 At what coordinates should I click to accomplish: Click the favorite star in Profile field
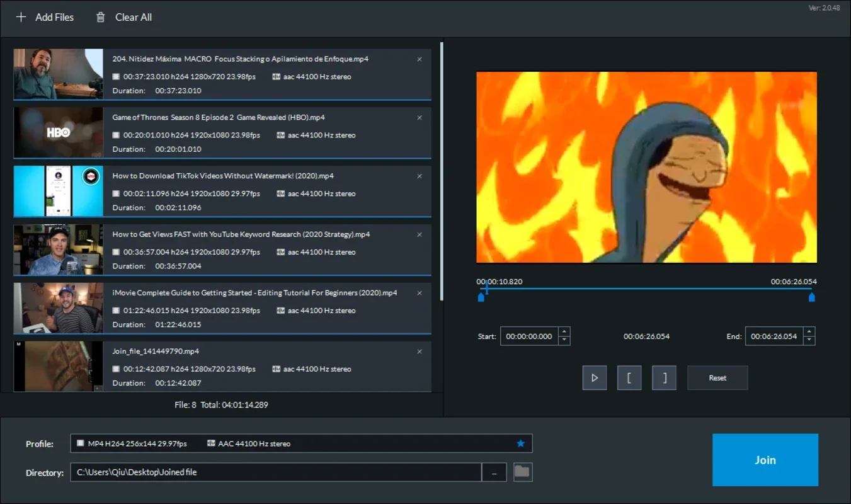click(521, 444)
